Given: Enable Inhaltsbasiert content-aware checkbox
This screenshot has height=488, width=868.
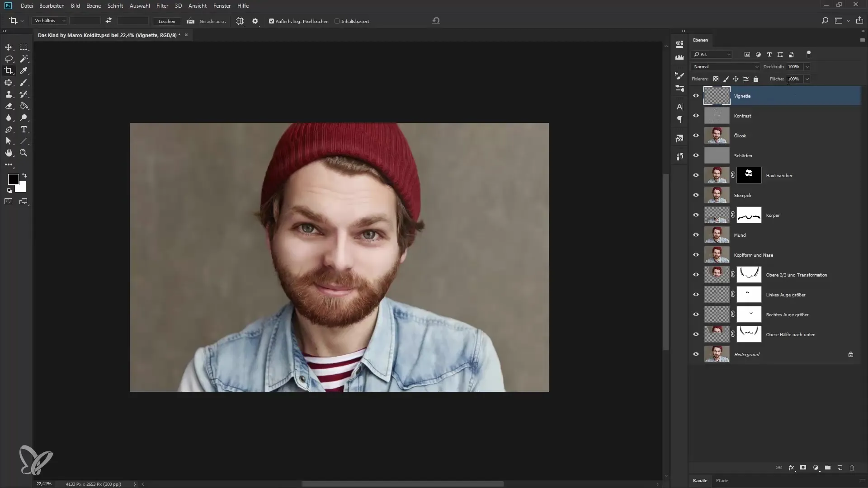Looking at the screenshot, I should tap(337, 21).
